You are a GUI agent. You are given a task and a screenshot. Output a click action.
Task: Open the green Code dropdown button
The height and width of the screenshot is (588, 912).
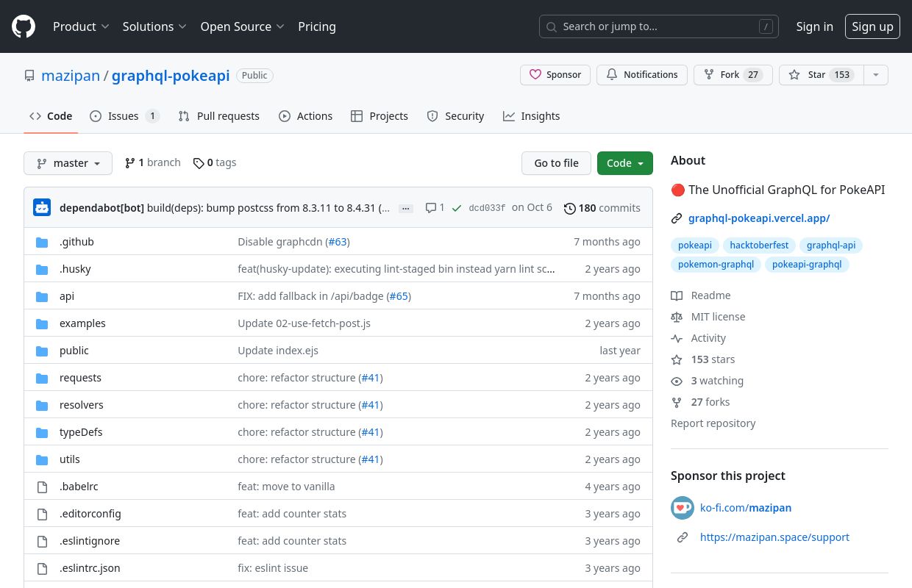click(625, 163)
